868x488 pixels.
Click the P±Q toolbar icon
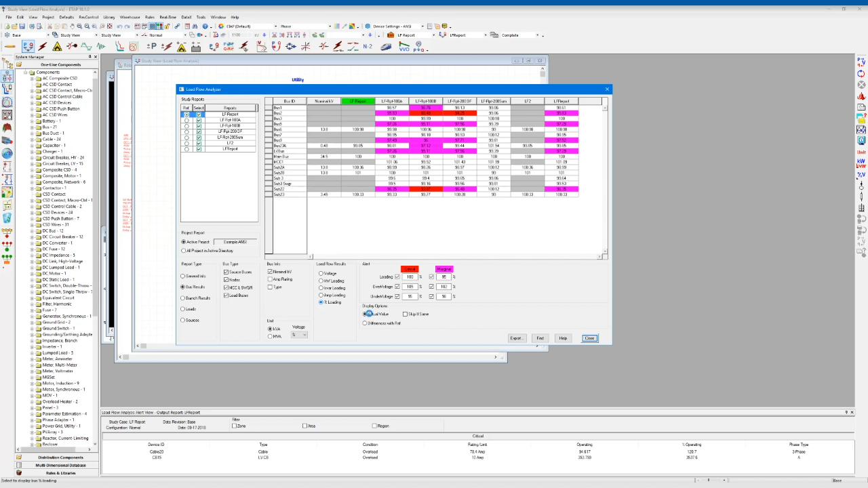point(420,46)
